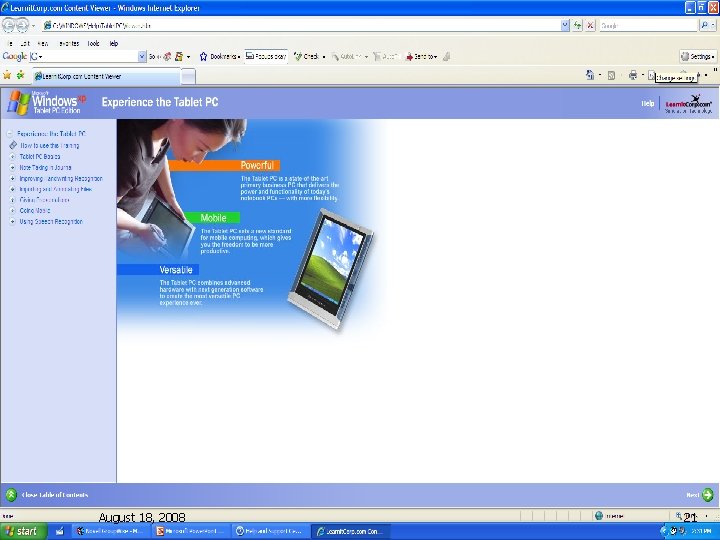Click the tablet PC device image
The image size is (720, 540).
pos(331,269)
